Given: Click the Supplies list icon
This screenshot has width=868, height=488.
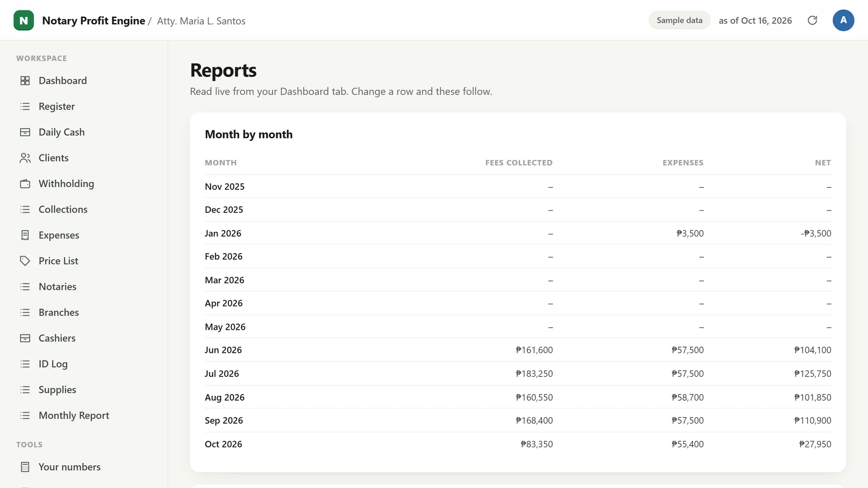Looking at the screenshot, I should coord(25,389).
